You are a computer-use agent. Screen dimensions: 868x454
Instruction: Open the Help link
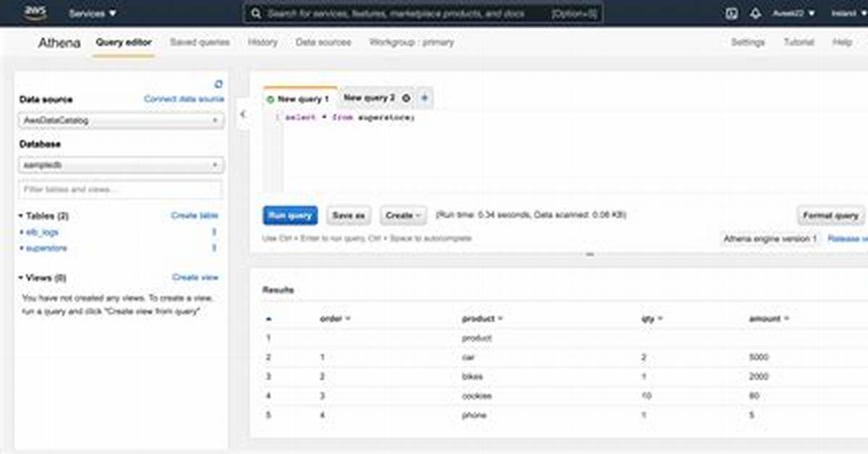pyautogui.click(x=842, y=42)
